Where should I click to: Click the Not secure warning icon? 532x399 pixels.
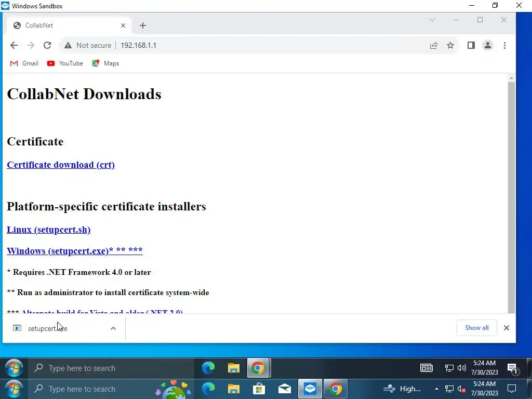click(68, 45)
